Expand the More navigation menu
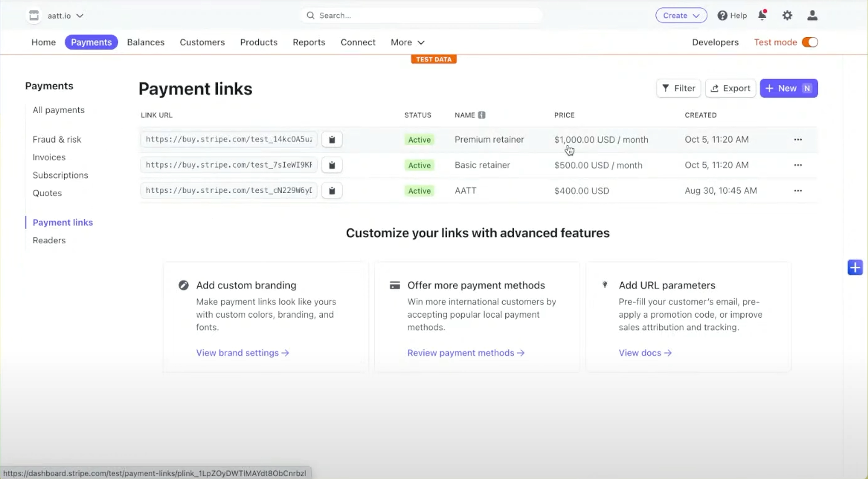The width and height of the screenshot is (868, 479). pos(407,42)
